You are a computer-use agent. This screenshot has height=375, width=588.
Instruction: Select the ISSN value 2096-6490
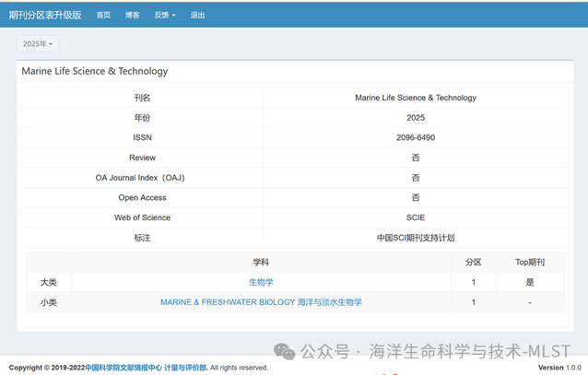coord(415,137)
